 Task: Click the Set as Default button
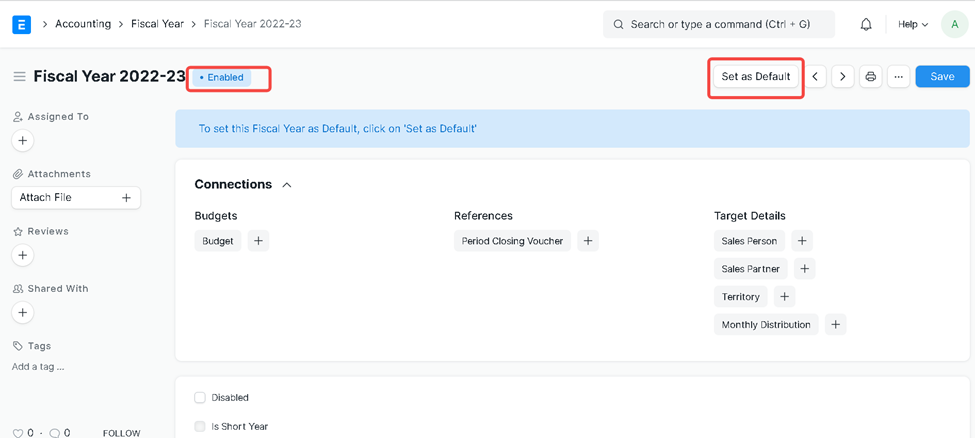click(x=755, y=77)
